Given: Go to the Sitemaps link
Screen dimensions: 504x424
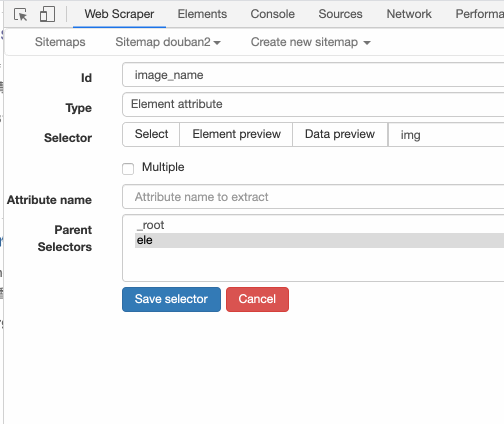Looking at the screenshot, I should [x=60, y=42].
